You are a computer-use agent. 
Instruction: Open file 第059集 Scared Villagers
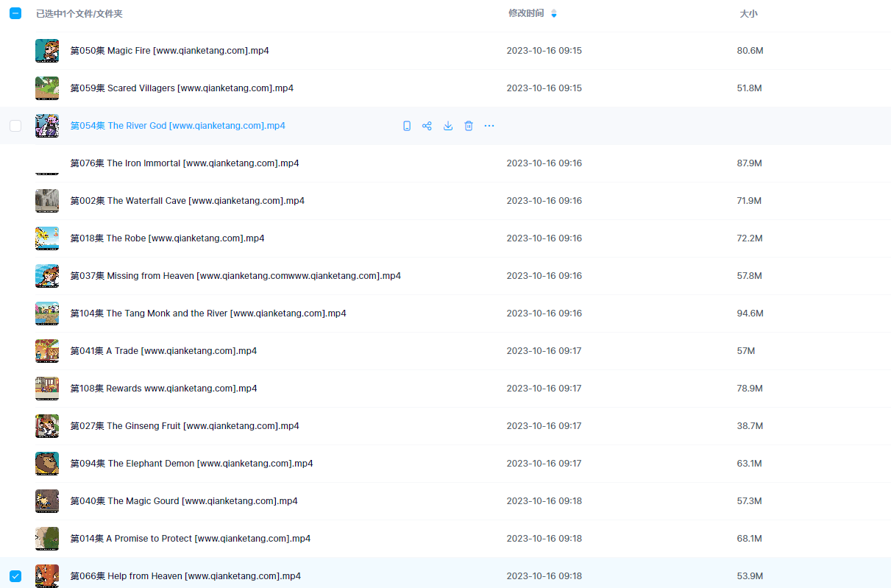pos(182,88)
